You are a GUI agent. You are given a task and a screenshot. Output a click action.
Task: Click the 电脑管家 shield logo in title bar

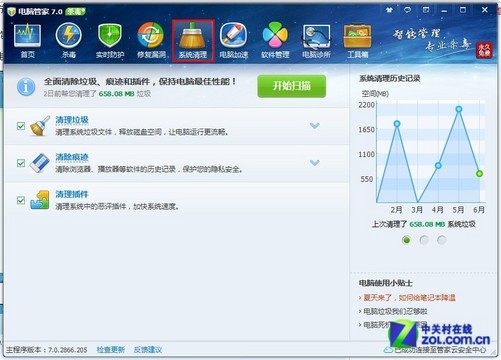click(11, 11)
